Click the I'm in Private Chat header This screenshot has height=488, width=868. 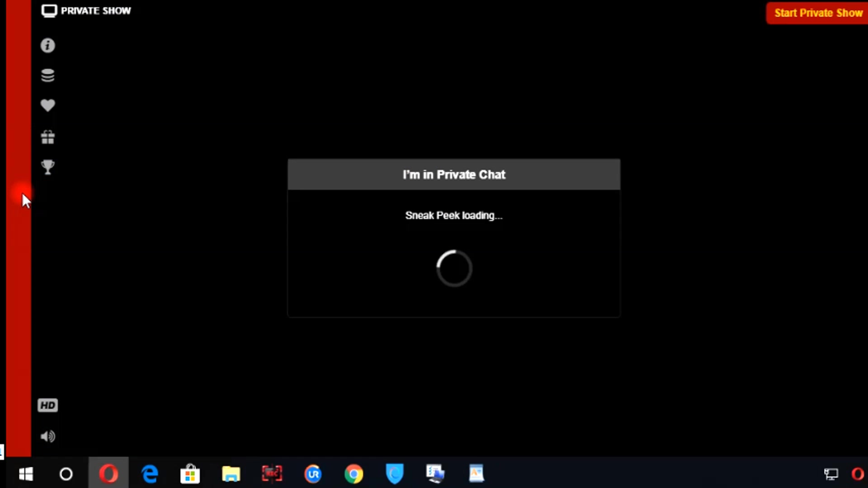[453, 174]
